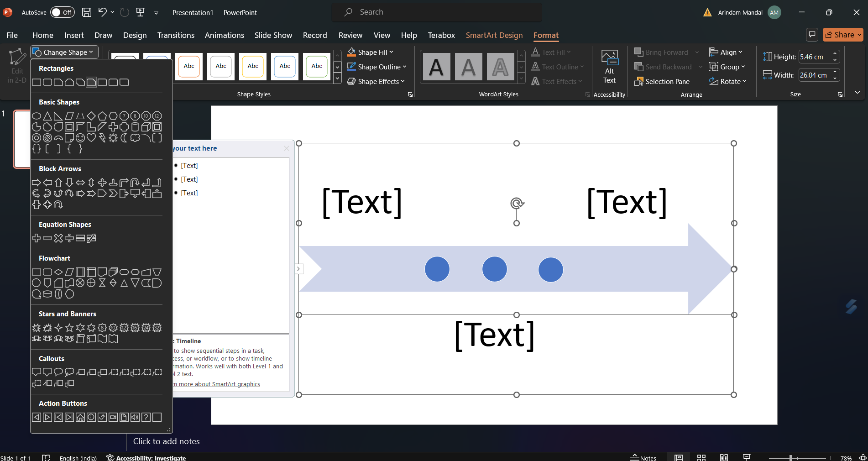Open Shape Outline dropdown
This screenshot has height=461, width=868.
[x=376, y=67]
